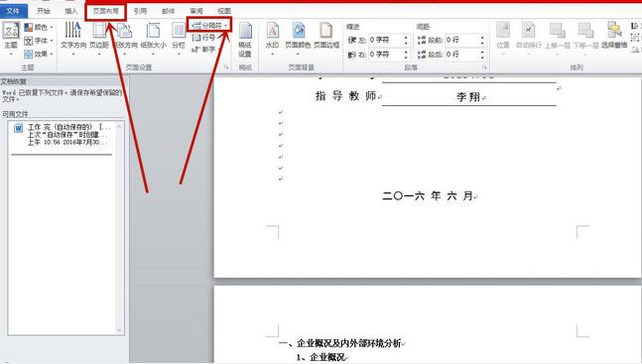This screenshot has height=364, width=642.
Task: Click the 稿纸设置 (Manuscript Paper) icon
Action: click(245, 31)
